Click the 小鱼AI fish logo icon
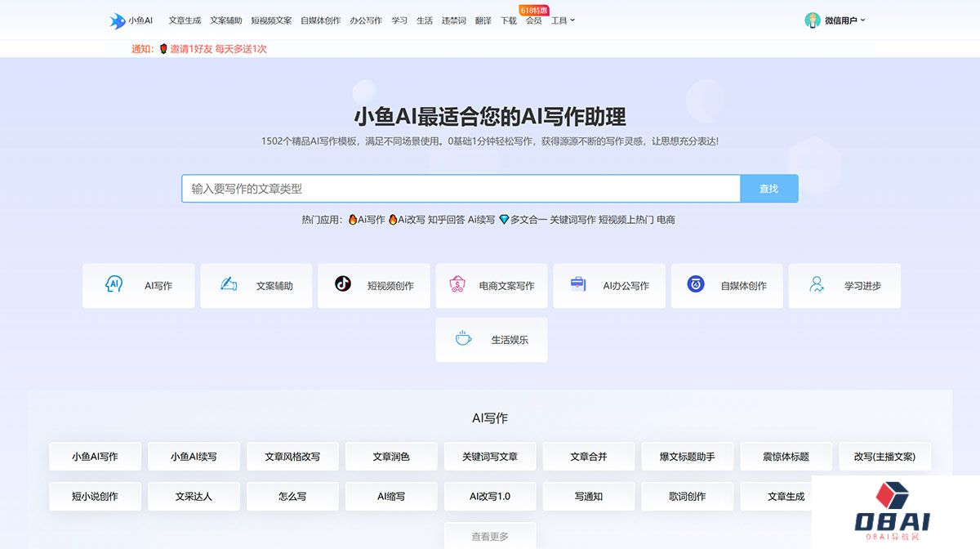Image resolution: width=980 pixels, height=549 pixels. (118, 20)
